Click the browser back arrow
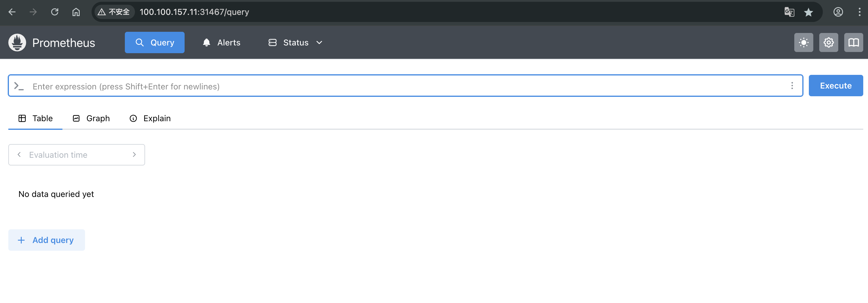 pos(12,12)
